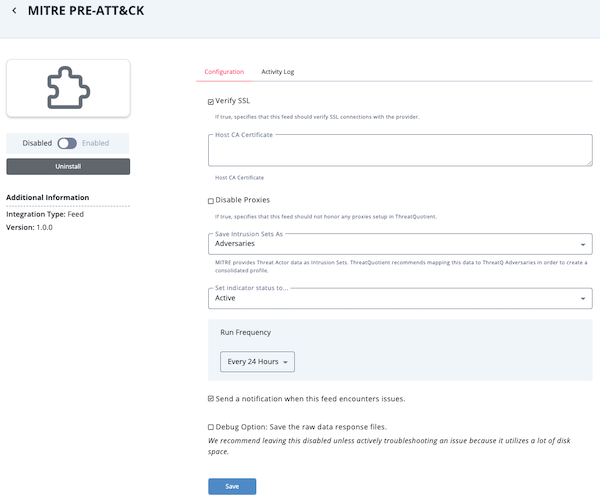Switch to the Activity Log tab
Viewport: 600px width, 500px height.
pos(278,72)
